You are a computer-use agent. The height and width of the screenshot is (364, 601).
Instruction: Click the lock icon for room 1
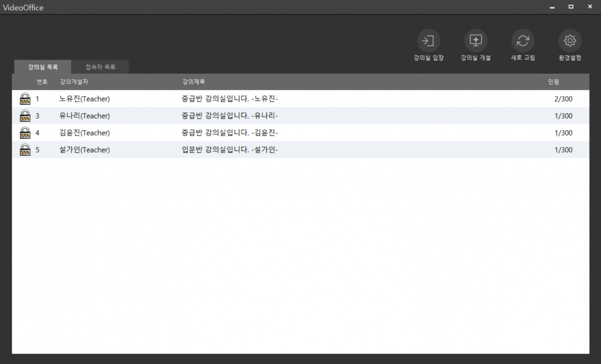click(x=25, y=99)
